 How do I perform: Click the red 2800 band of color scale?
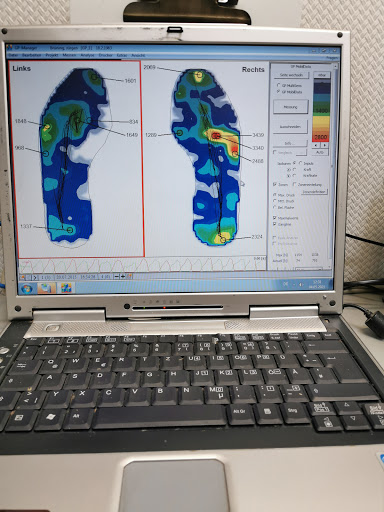pos(321,137)
